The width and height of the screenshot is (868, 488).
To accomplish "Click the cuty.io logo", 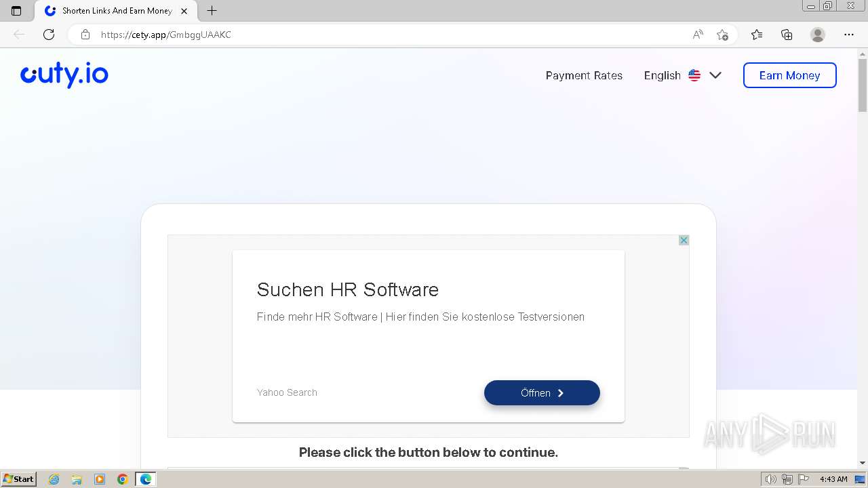I will (64, 75).
